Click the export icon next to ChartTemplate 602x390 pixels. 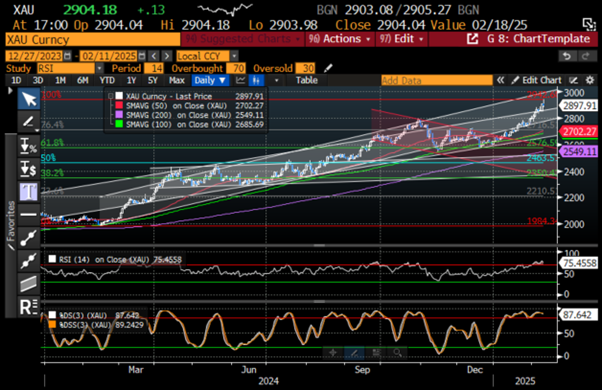coord(472,39)
